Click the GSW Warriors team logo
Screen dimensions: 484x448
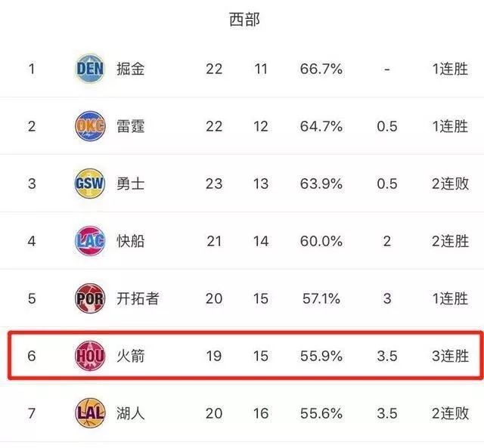tap(90, 184)
